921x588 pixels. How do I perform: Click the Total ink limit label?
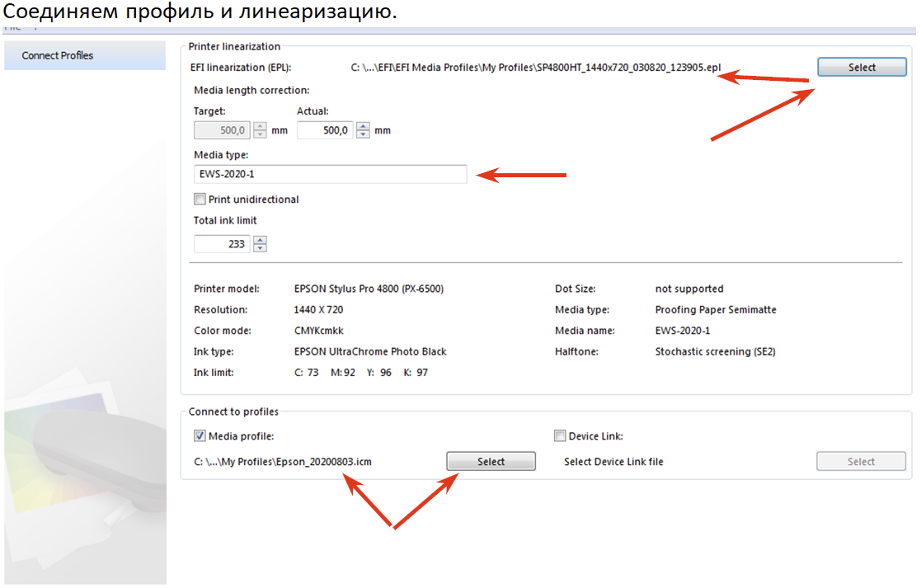pos(225,221)
